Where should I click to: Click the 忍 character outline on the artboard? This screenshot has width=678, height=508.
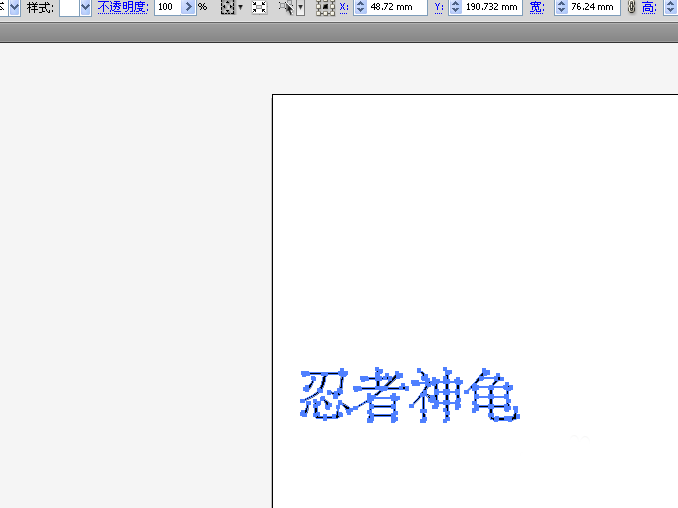tap(324, 394)
